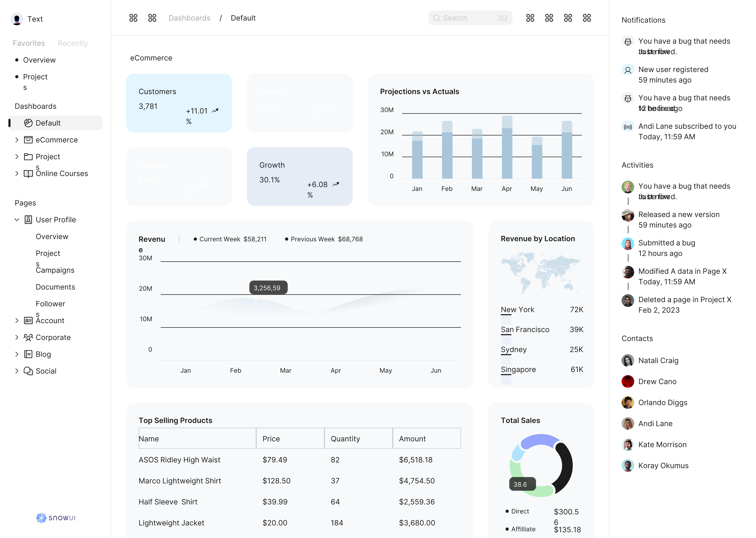The width and height of the screenshot is (756, 538).
Task: Open the Projects favorite link
Action: (x=35, y=82)
